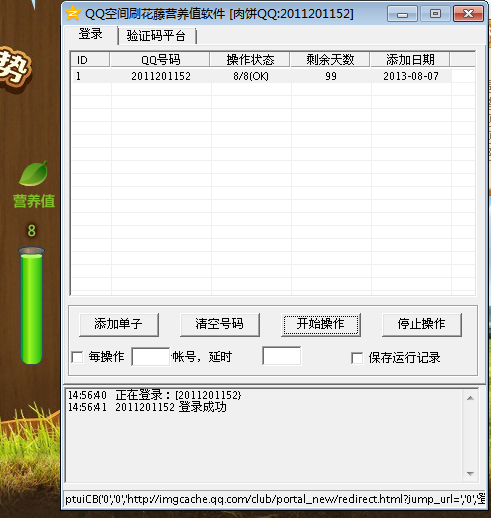Select the row with QQ 2011201152
The height and width of the screenshot is (518, 491).
tap(262, 76)
